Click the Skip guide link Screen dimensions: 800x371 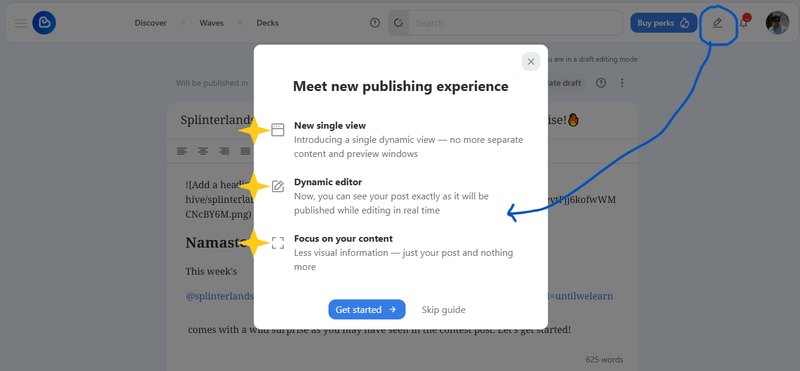pos(443,310)
